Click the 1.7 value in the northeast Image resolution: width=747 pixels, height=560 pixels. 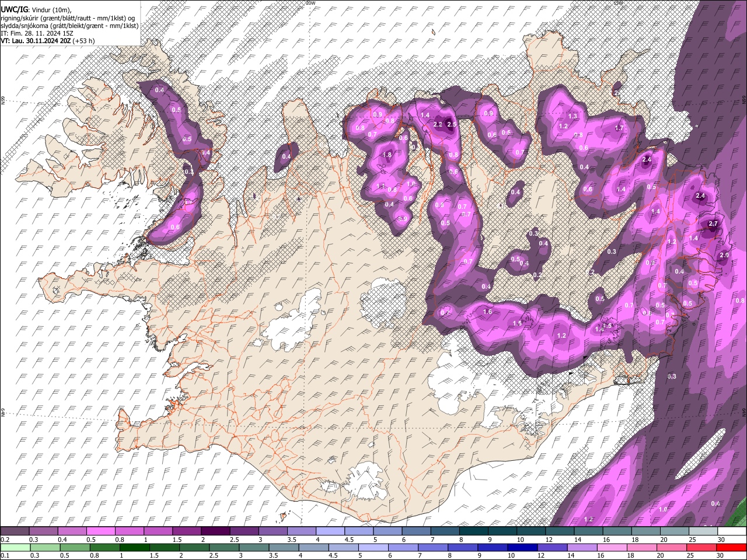[x=620, y=128]
